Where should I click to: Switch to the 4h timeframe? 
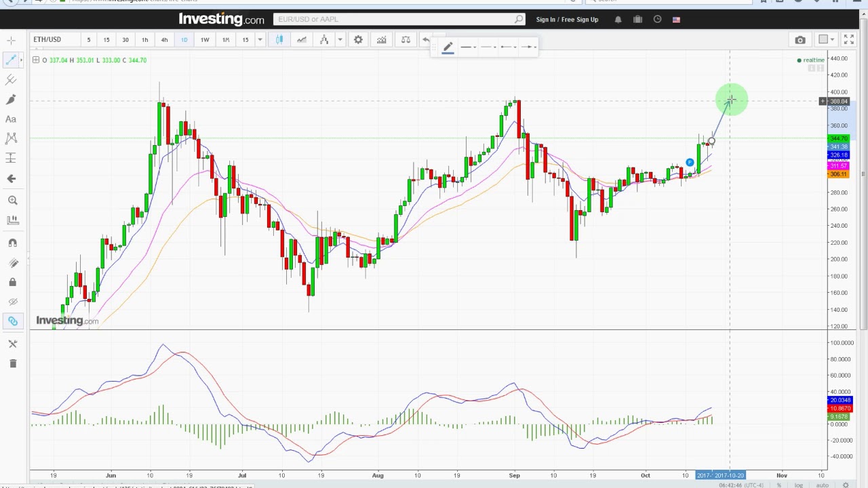click(164, 40)
